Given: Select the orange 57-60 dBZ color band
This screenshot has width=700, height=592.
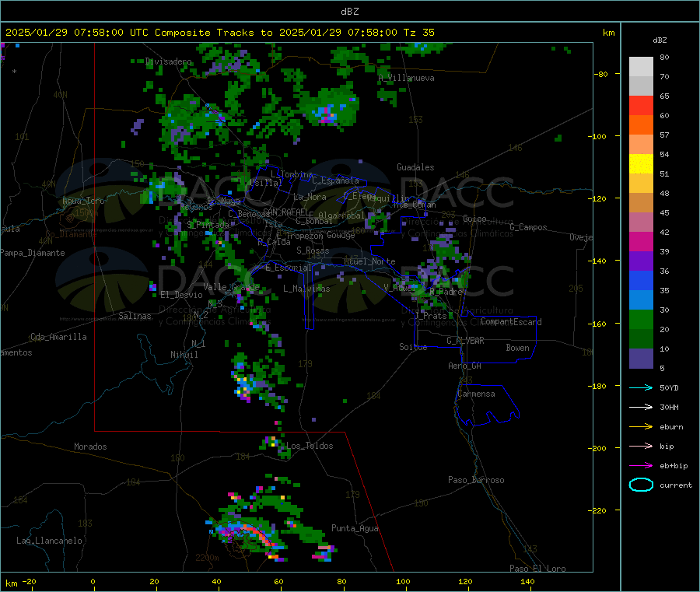Looking at the screenshot, I should 641,125.
